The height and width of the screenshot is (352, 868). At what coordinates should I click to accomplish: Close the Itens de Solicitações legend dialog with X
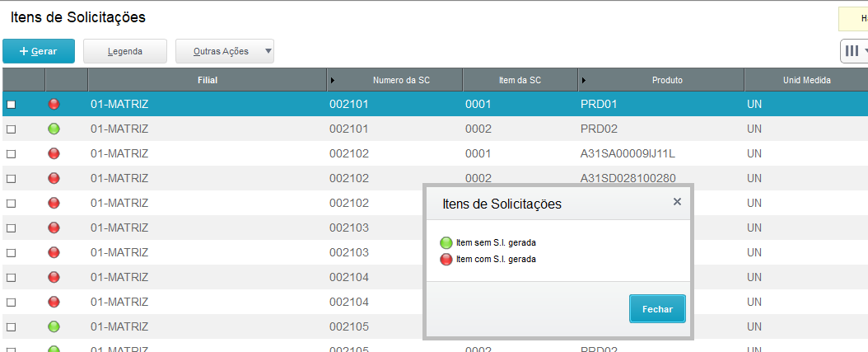(677, 202)
